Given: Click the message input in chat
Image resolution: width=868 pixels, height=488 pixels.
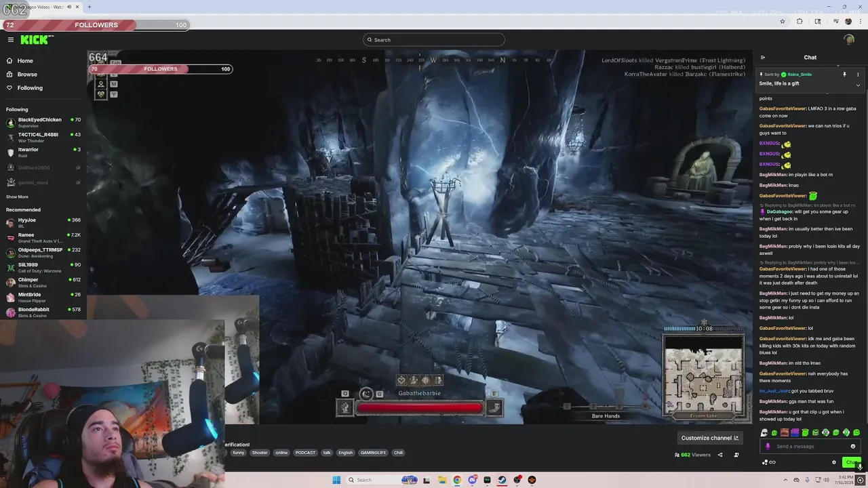Looking at the screenshot, I should [x=811, y=447].
